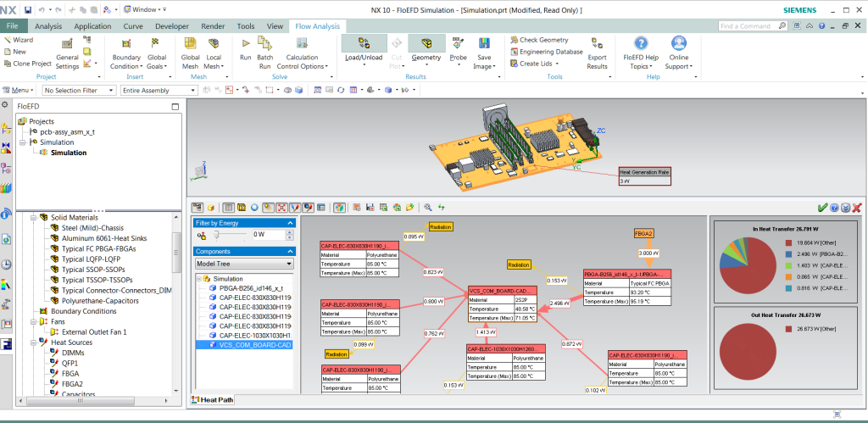This screenshot has height=423, width=868.
Task: Click the energy value stepper arrows
Action: (289, 235)
